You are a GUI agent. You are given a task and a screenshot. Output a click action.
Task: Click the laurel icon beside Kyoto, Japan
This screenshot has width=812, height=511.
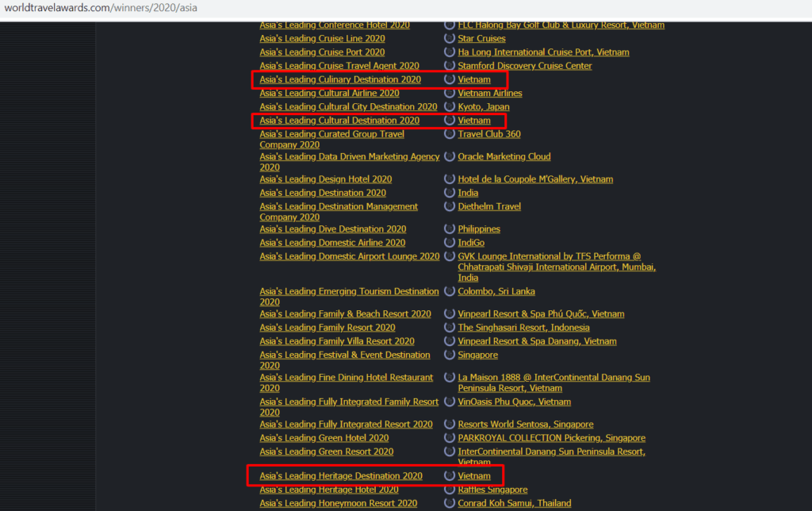point(450,106)
